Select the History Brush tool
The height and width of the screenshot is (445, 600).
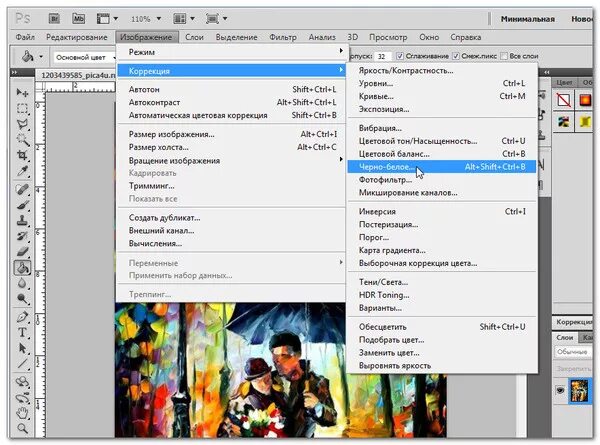tap(22, 236)
